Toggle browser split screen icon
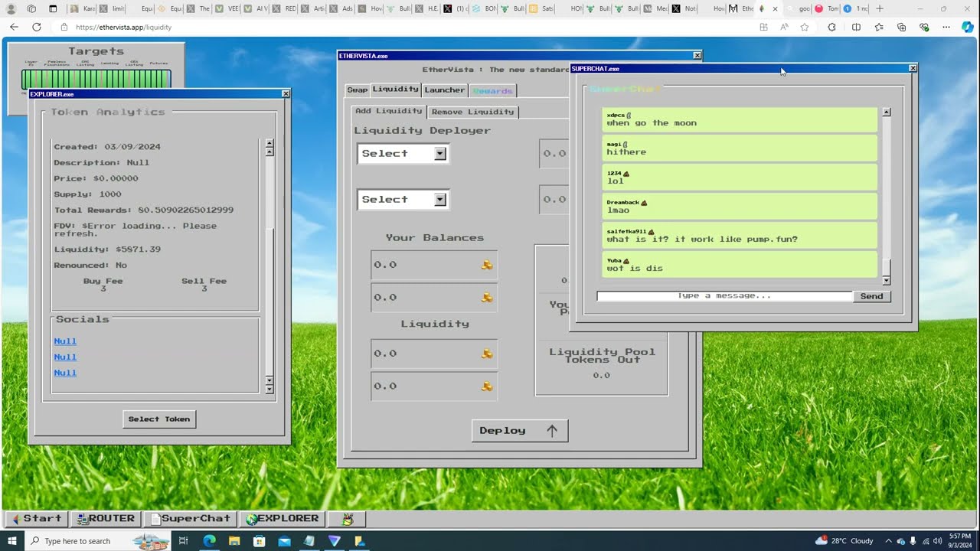Image resolution: width=980 pixels, height=551 pixels. click(x=856, y=27)
